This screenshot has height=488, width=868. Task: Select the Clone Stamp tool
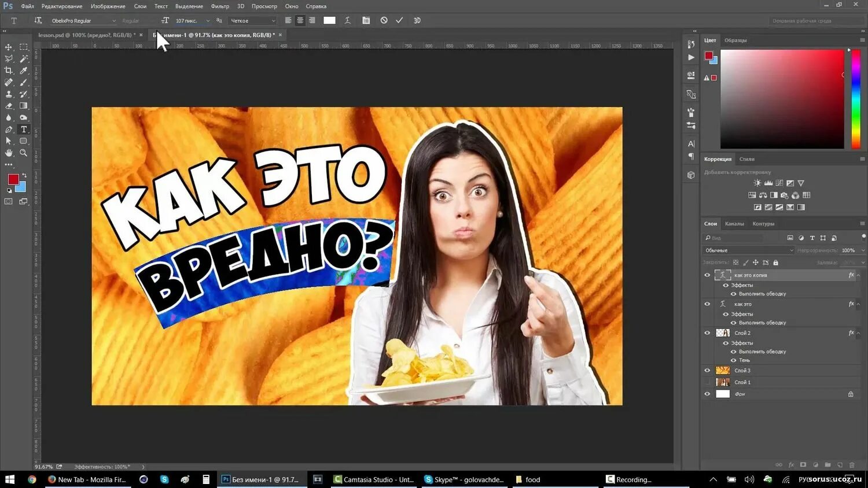click(x=8, y=94)
